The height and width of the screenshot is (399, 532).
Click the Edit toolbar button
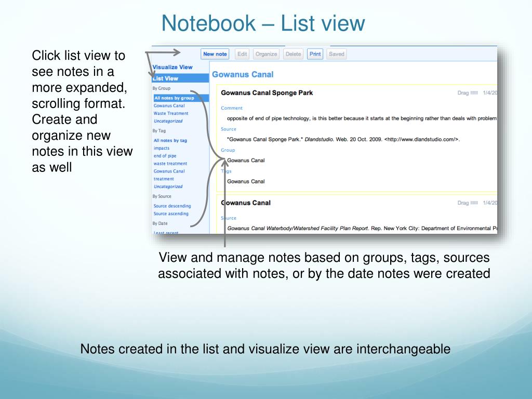coord(242,54)
